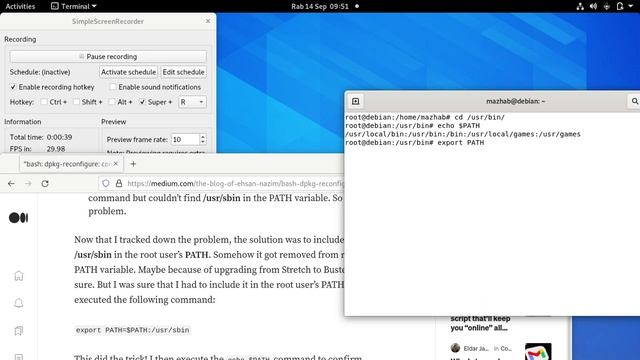Reload the page in the browser
Image resolution: width=640 pixels, height=360 pixels.
coord(45,183)
